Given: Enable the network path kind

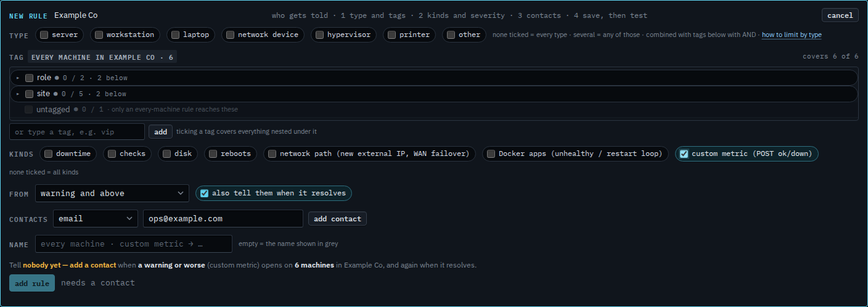Looking at the screenshot, I should tap(272, 154).
